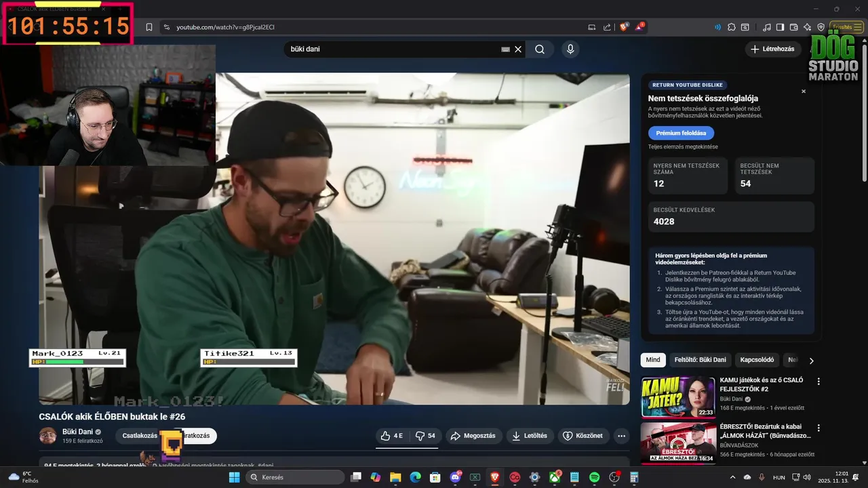Open the site settings icon beside the URL
The height and width of the screenshot is (488, 868).
pyautogui.click(x=166, y=27)
